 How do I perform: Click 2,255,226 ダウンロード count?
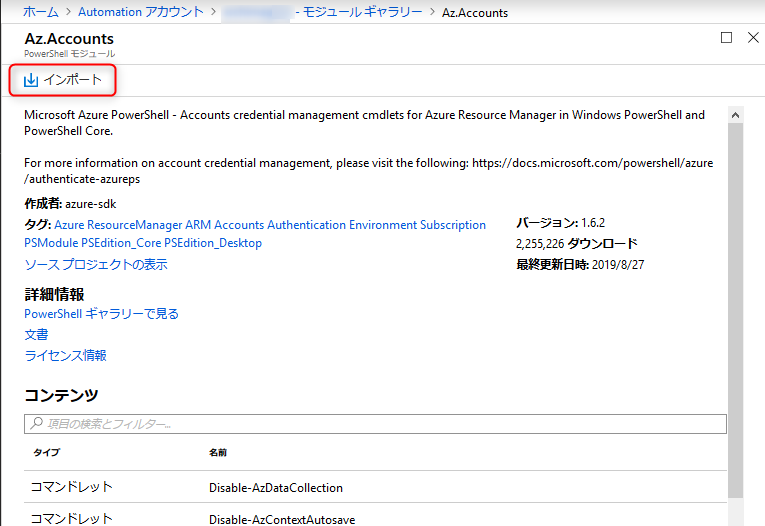point(577,243)
